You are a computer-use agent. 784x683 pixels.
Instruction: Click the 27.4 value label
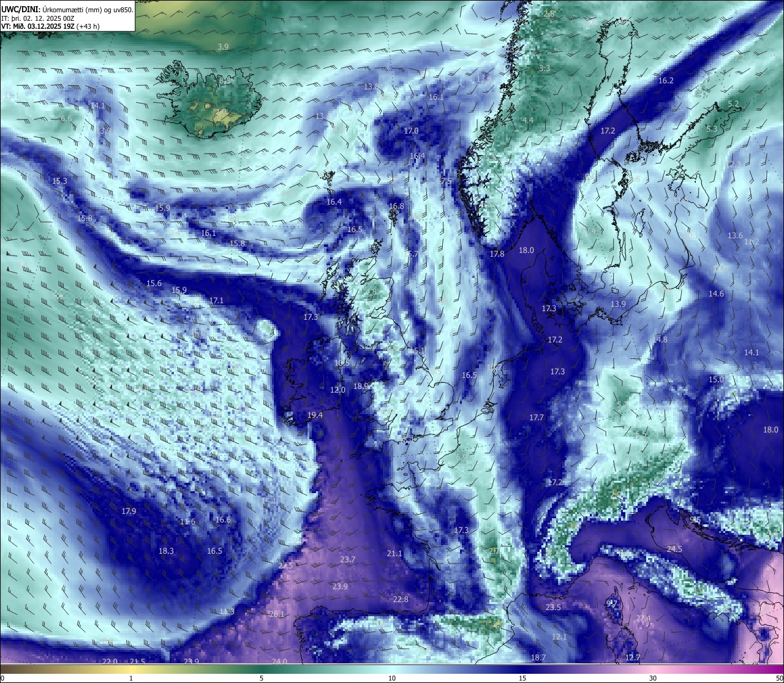coord(643,619)
